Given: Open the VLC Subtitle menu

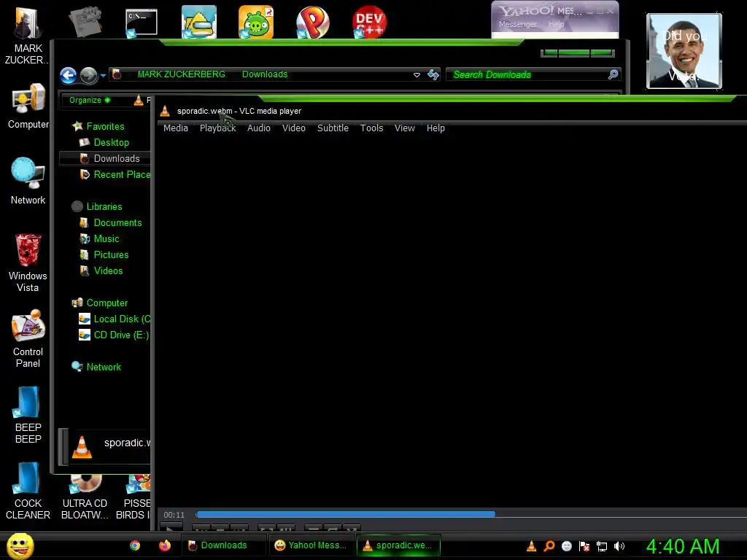Looking at the screenshot, I should tap(333, 128).
